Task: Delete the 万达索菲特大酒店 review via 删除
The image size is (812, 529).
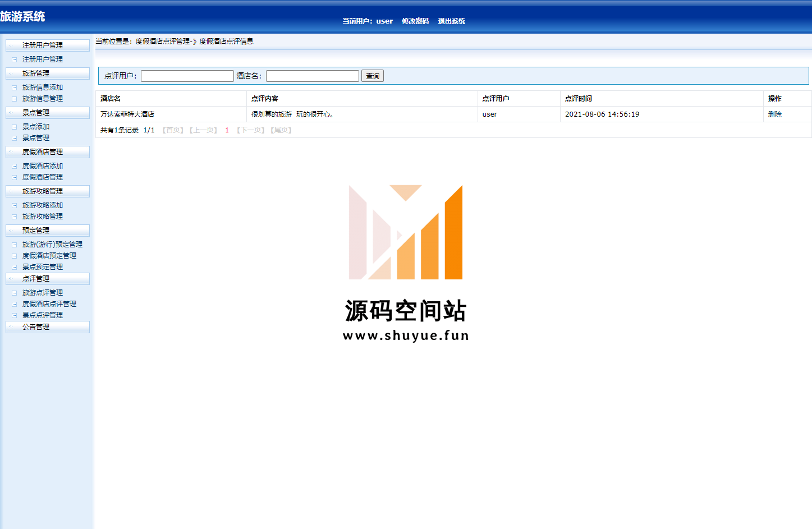Action: coord(775,114)
